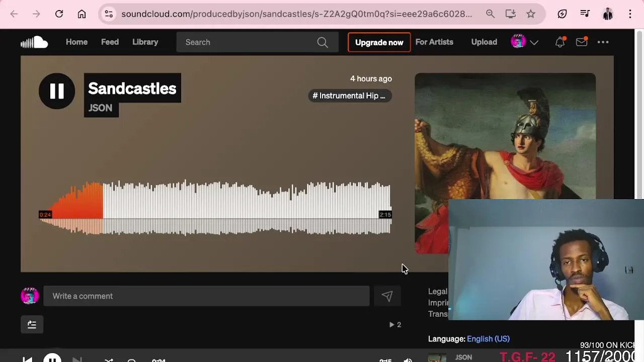Click the Upgrade now button
This screenshot has width=644, height=362.
tap(379, 42)
